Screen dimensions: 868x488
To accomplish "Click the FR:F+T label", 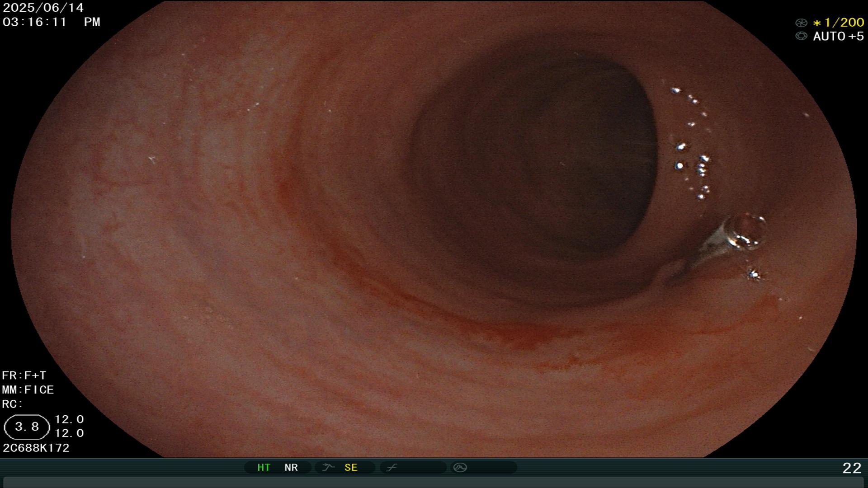I will point(24,375).
